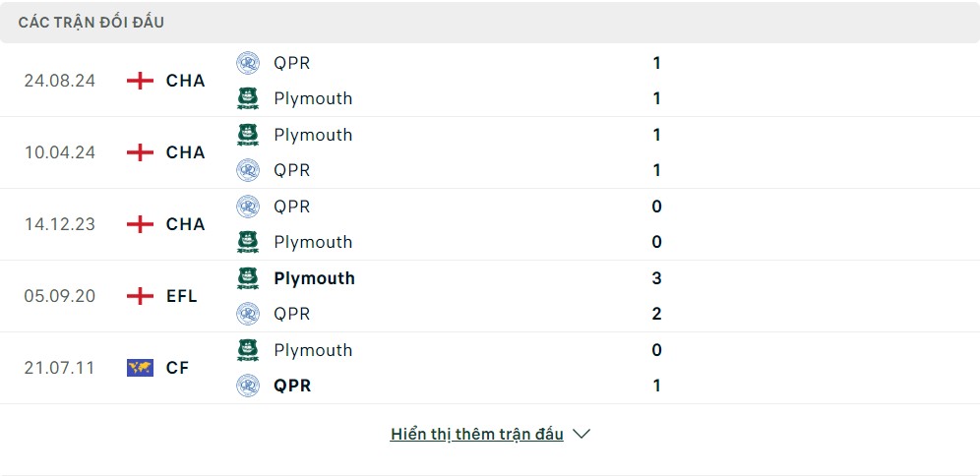Click world map flag beside CF

click(140, 368)
